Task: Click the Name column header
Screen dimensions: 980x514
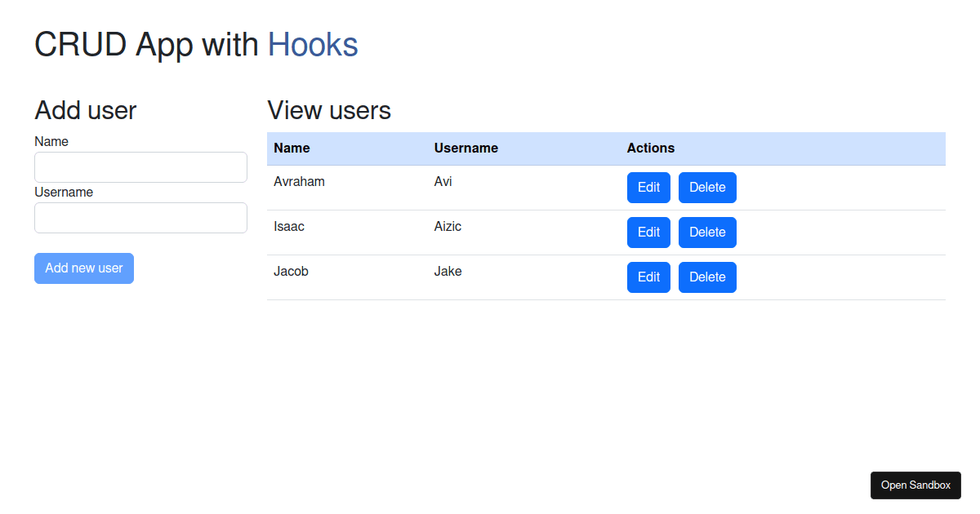Action: pyautogui.click(x=292, y=148)
